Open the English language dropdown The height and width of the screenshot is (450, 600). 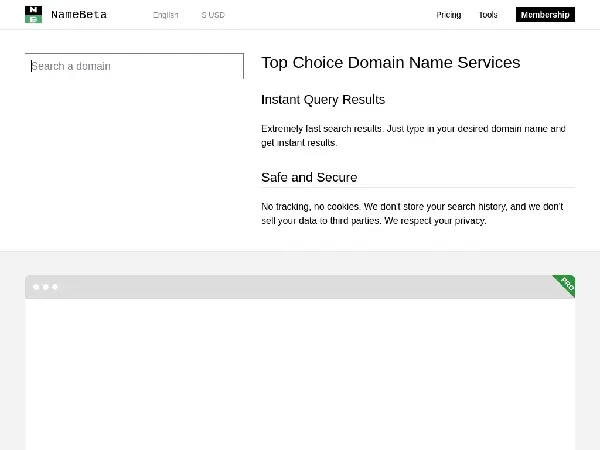pos(166,15)
